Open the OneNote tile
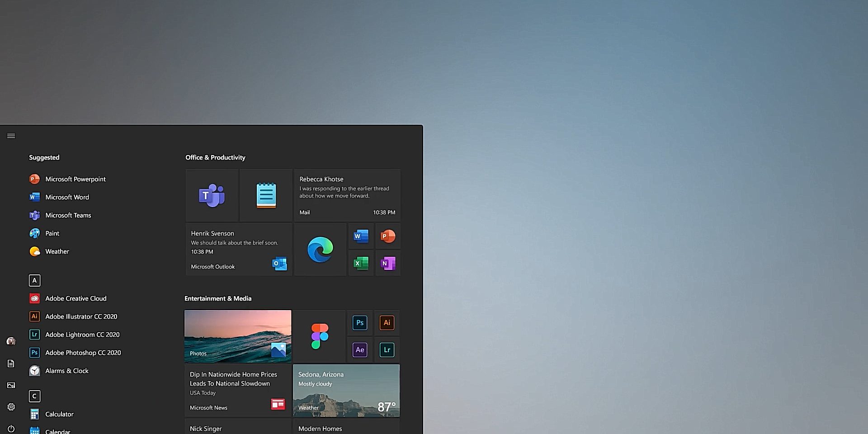Viewport: 868px width, 434px height. click(387, 263)
